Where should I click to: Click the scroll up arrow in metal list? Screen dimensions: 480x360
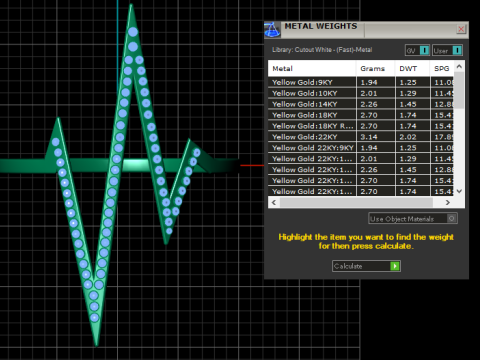[x=459, y=67]
